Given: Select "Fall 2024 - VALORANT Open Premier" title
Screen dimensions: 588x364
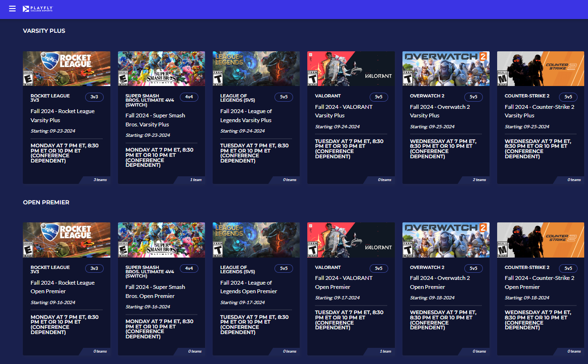Looking at the screenshot, I should pyautogui.click(x=344, y=282).
